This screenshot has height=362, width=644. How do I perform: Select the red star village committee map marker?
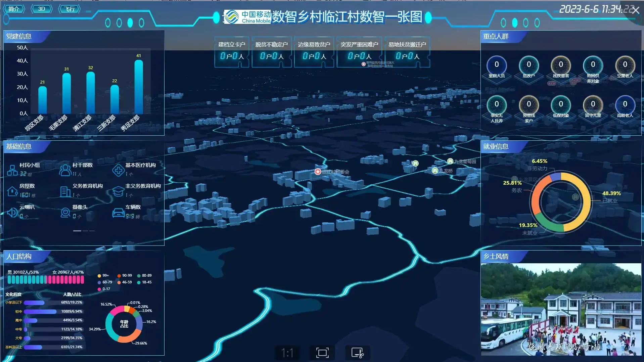(x=318, y=172)
